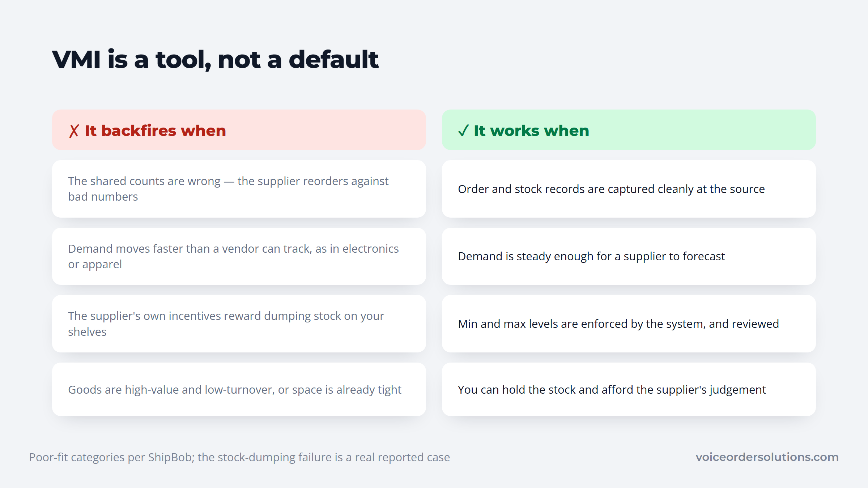The width and height of the screenshot is (868, 488).
Task: Click the 'supplier's own incentives' card
Action: (x=239, y=324)
